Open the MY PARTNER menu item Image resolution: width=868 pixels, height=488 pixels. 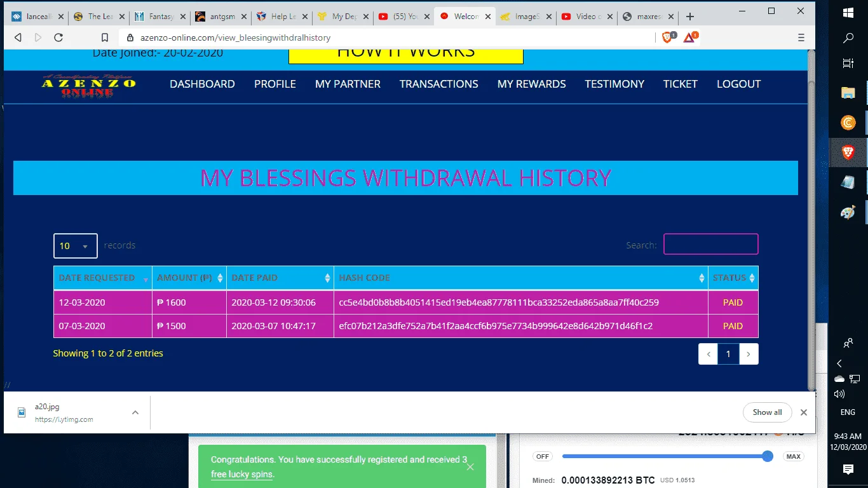(348, 84)
